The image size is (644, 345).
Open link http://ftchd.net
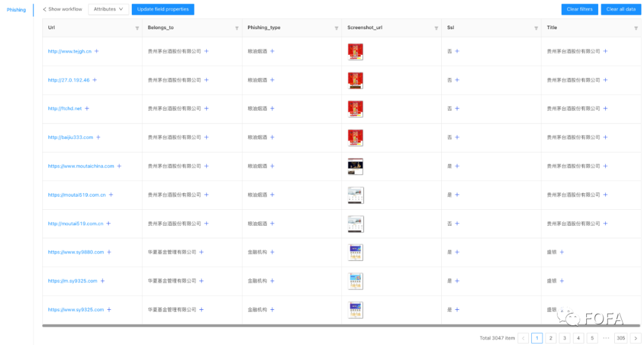point(64,108)
